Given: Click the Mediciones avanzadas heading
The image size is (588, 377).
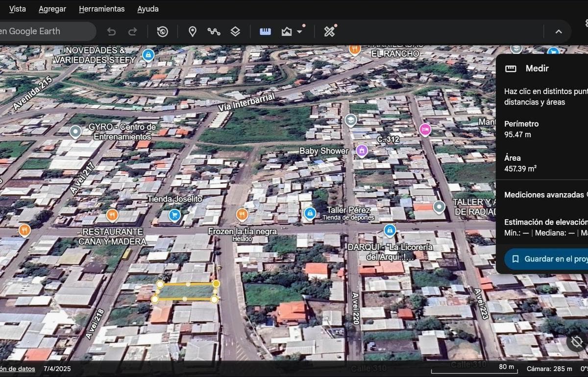Looking at the screenshot, I should point(544,195).
